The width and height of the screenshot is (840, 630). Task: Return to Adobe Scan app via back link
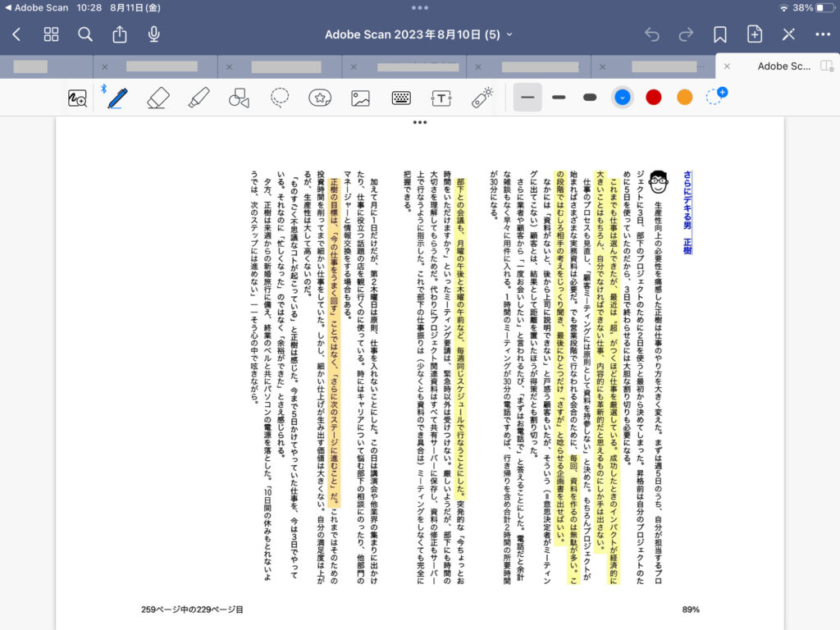(36, 7)
